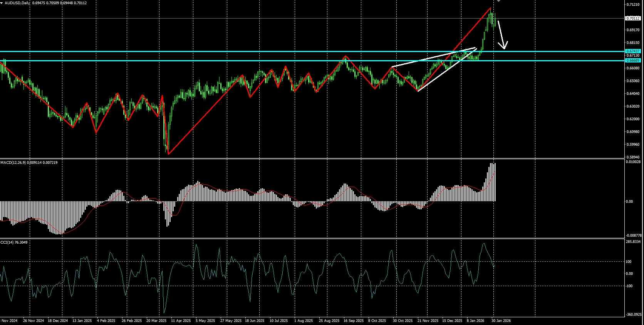The width and height of the screenshot is (644, 325).
Task: Select the 0.66689 cyan price tag
Action: (x=633, y=61)
